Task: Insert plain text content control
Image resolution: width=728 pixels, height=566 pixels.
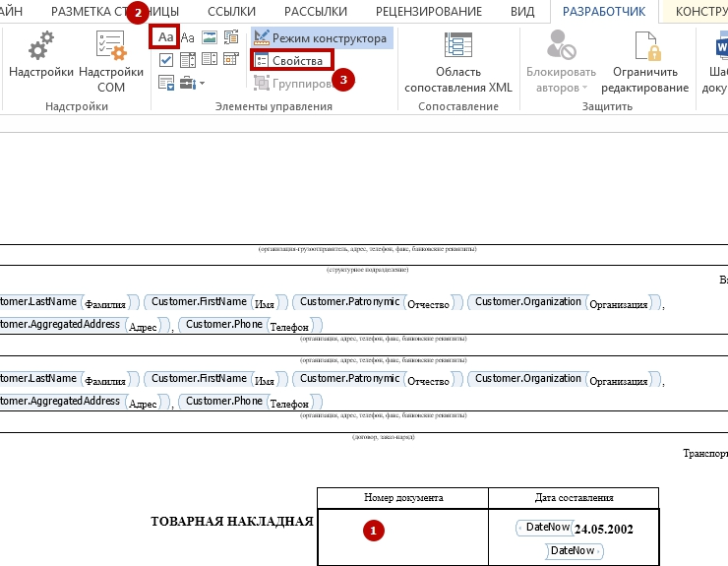Action: click(187, 37)
